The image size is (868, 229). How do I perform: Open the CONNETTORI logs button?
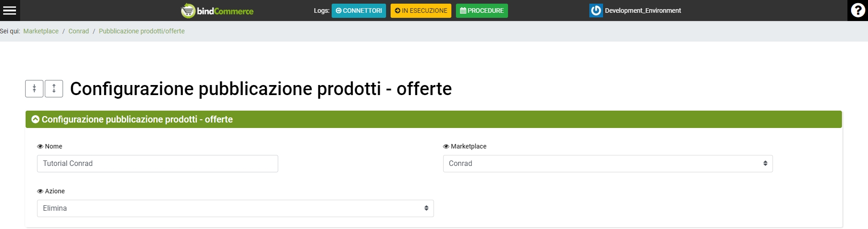click(359, 11)
